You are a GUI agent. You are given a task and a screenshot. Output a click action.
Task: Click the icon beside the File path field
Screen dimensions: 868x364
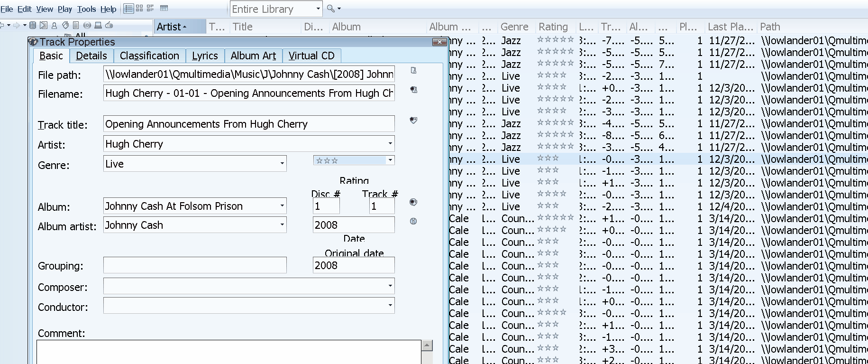413,71
